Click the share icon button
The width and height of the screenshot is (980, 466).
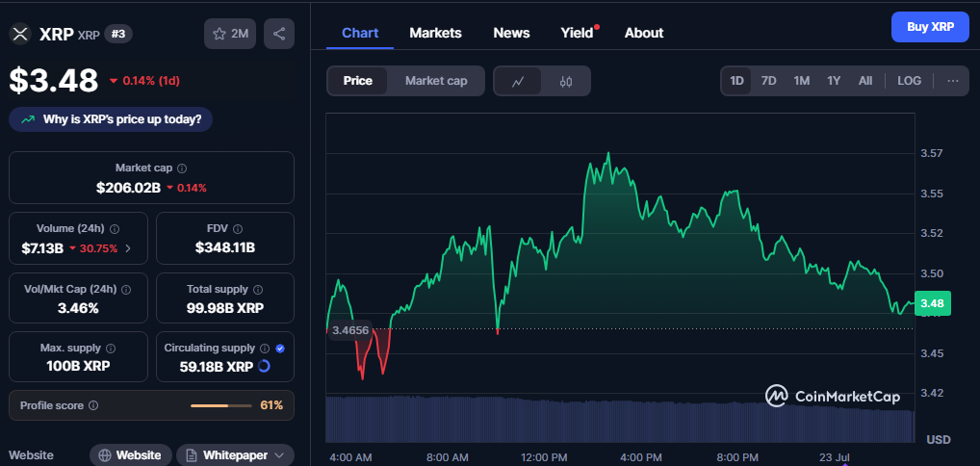click(x=279, y=34)
